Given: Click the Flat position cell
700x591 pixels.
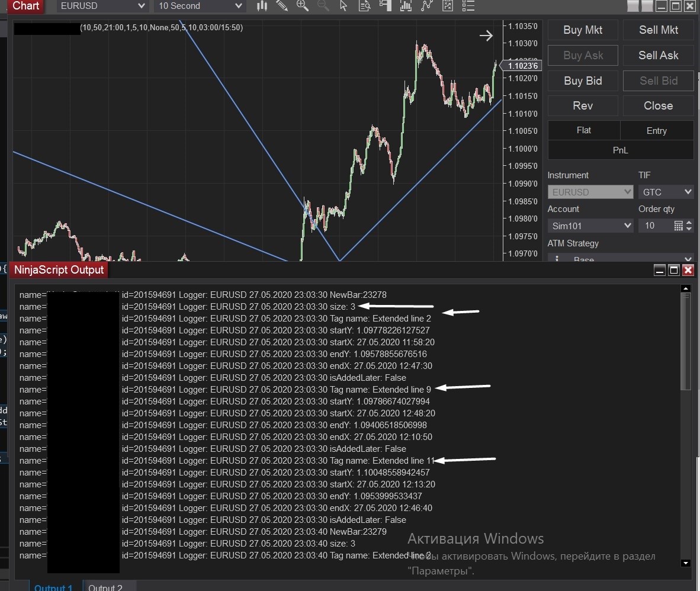Looking at the screenshot, I should pos(583,130).
